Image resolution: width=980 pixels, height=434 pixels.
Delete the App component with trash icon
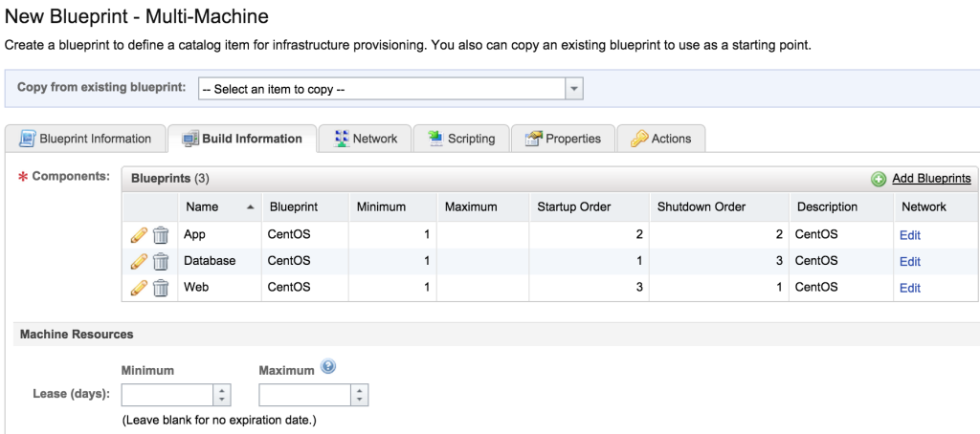161,235
